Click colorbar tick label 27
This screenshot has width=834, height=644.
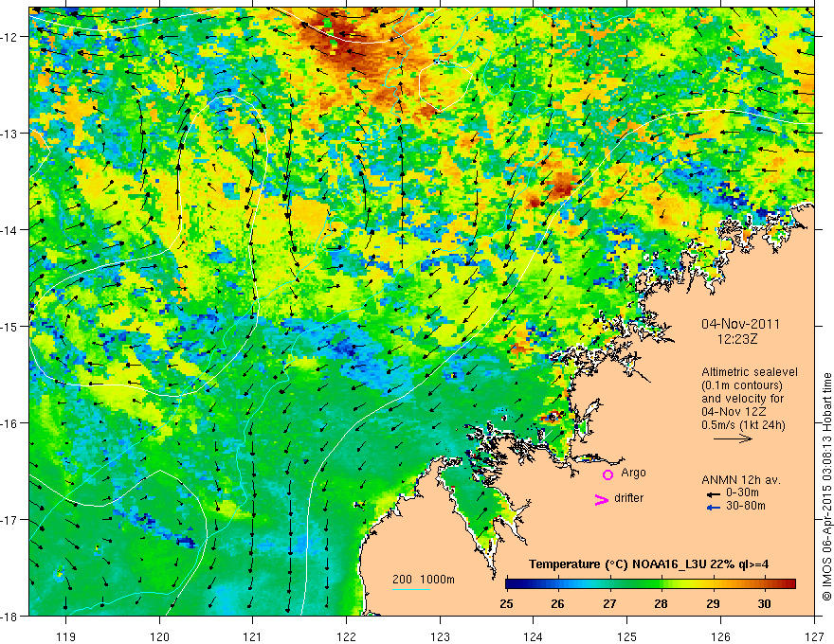(609, 604)
